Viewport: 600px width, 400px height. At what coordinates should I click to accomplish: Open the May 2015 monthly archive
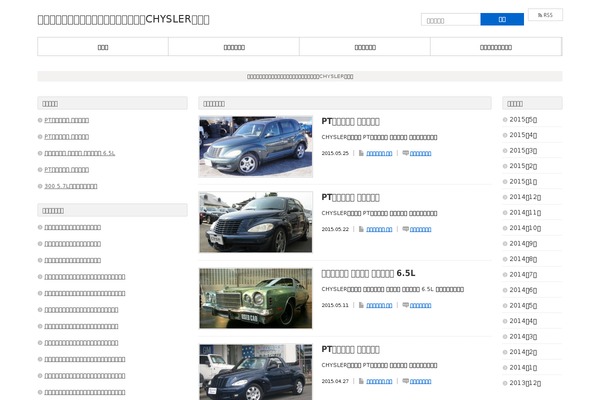[x=523, y=119]
